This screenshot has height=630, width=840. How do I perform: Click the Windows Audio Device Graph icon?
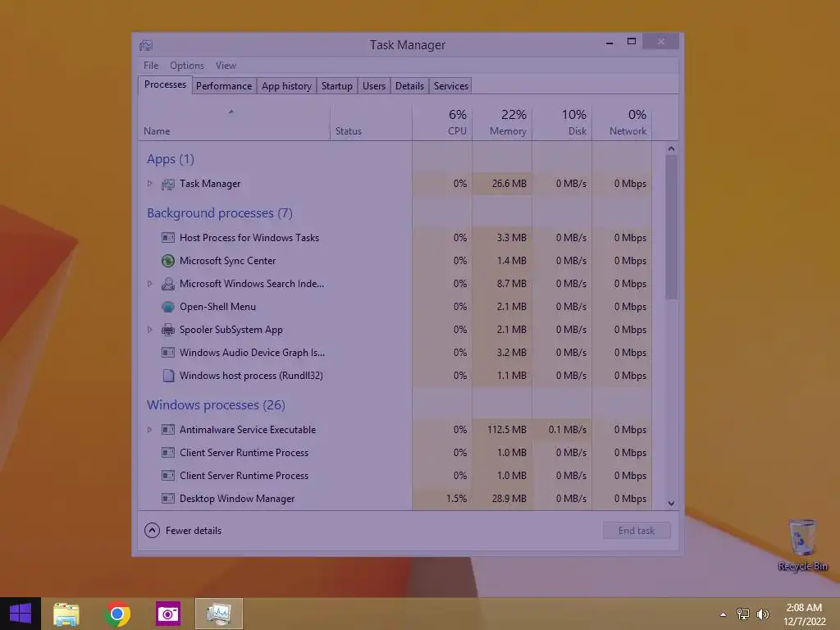(168, 353)
